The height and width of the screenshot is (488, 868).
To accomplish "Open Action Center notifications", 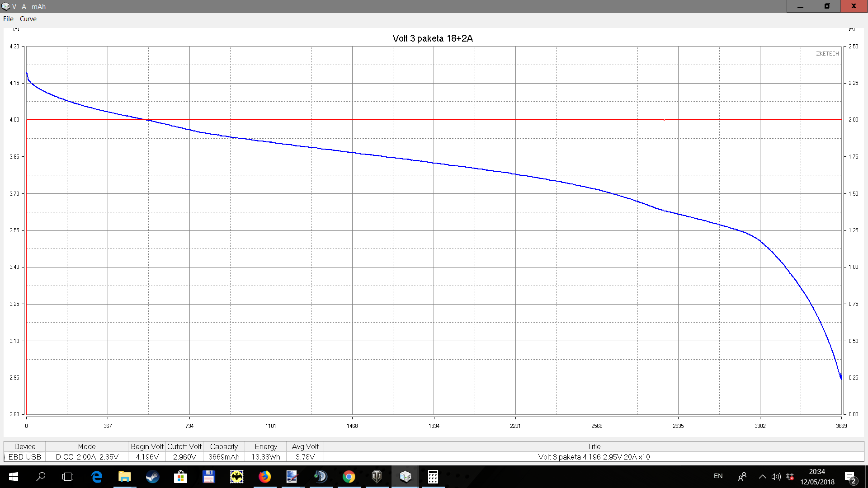I will [850, 477].
